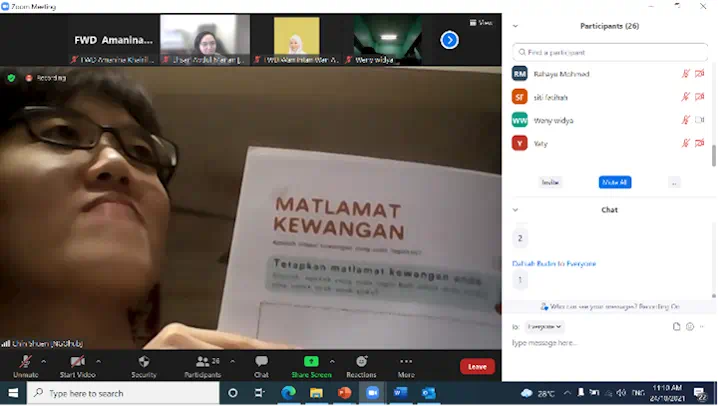Click Rahayu Mohmad muted microphone icon
The height and width of the screenshot is (406, 720).
tap(686, 73)
